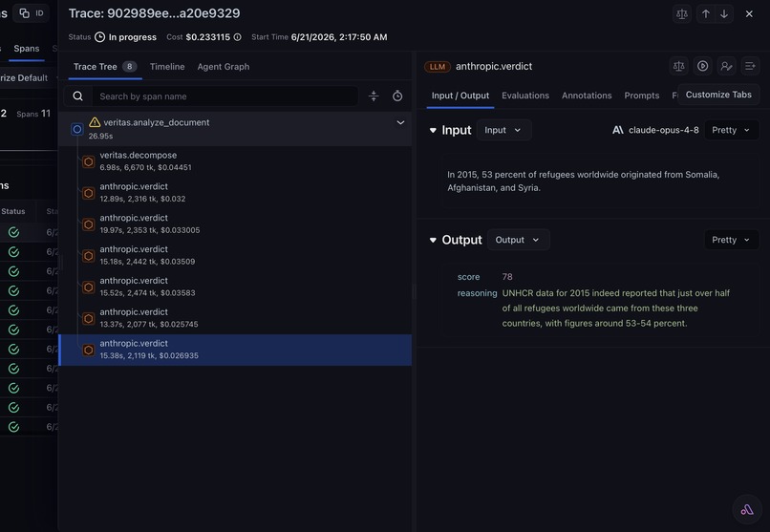Click the blue root span icon

tap(77, 129)
